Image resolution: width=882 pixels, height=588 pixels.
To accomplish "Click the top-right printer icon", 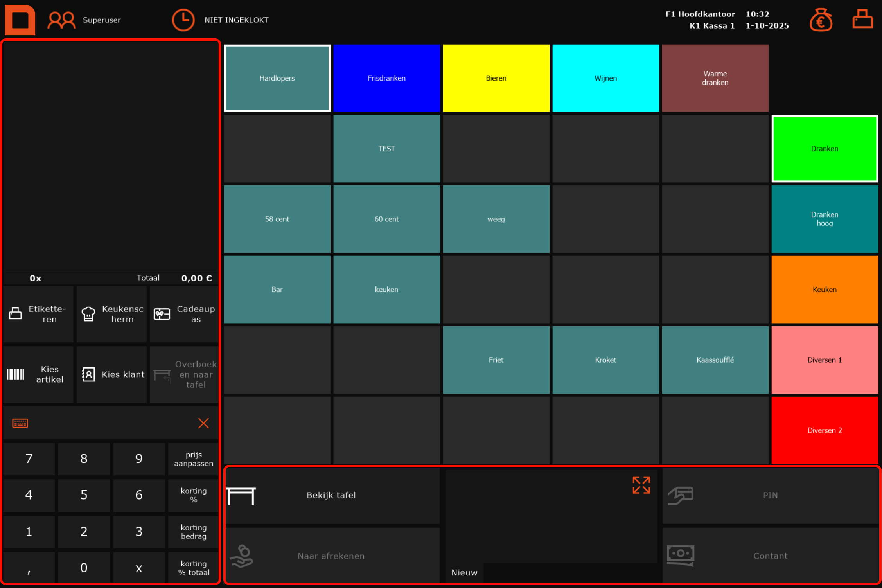I will (862, 19).
